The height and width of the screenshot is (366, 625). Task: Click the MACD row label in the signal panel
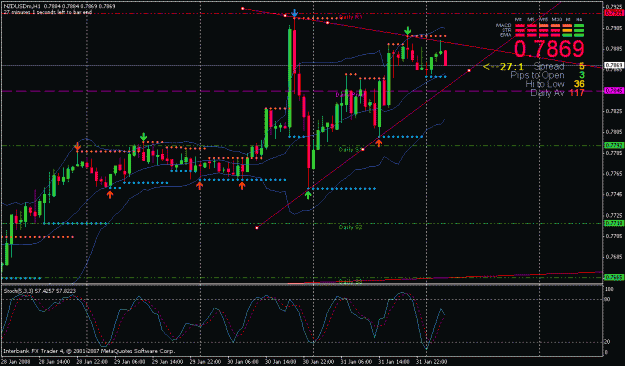point(503,26)
